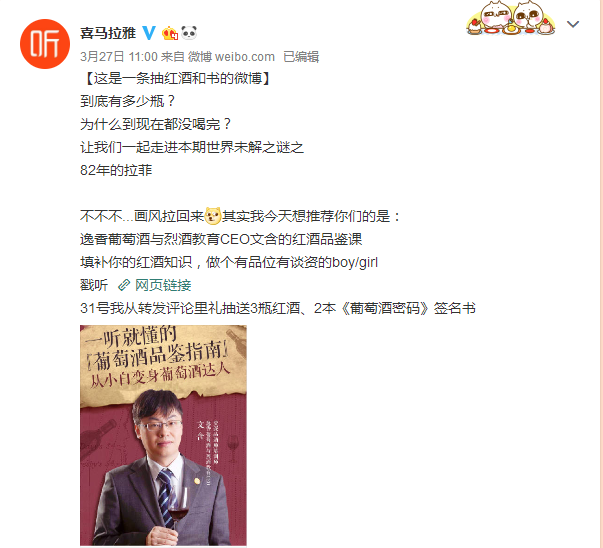Click the blue verified V badge
Viewport: 603px width, 548px height.
click(x=149, y=33)
